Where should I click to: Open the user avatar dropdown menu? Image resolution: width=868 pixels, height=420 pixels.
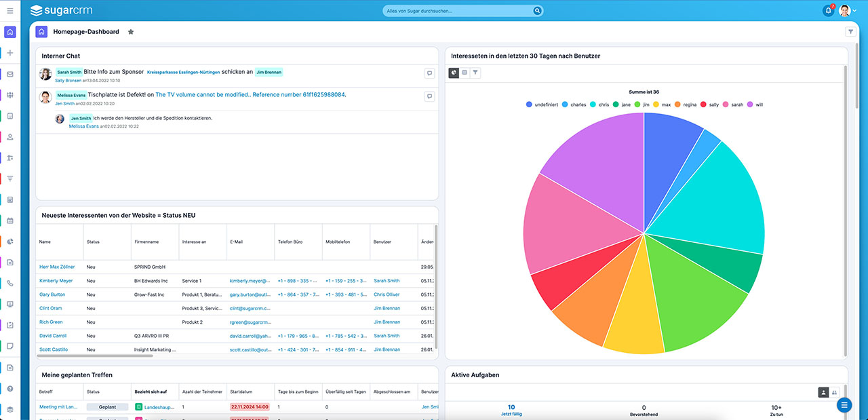[x=848, y=11]
